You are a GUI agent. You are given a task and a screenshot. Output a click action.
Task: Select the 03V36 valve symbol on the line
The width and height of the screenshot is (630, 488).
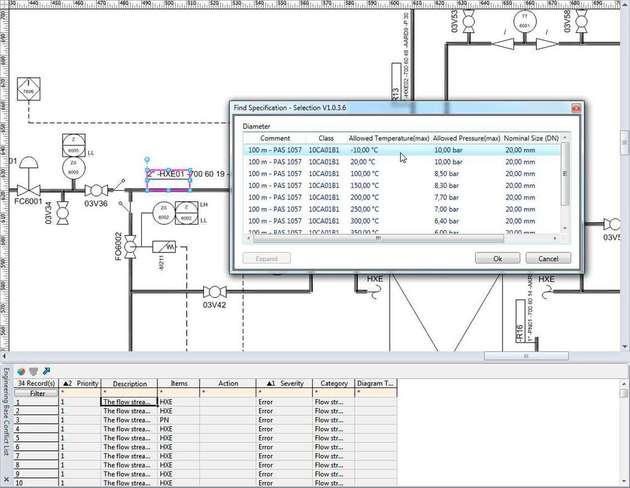pyautogui.click(x=96, y=190)
